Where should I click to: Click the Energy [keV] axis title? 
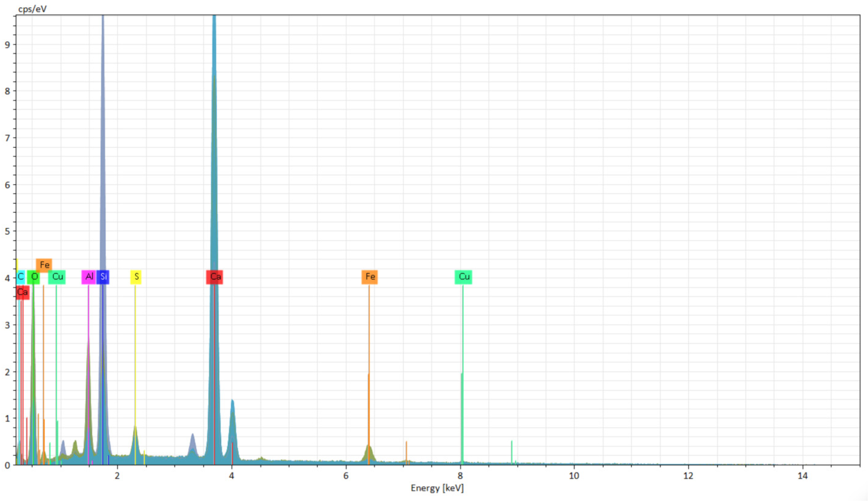tap(437, 488)
